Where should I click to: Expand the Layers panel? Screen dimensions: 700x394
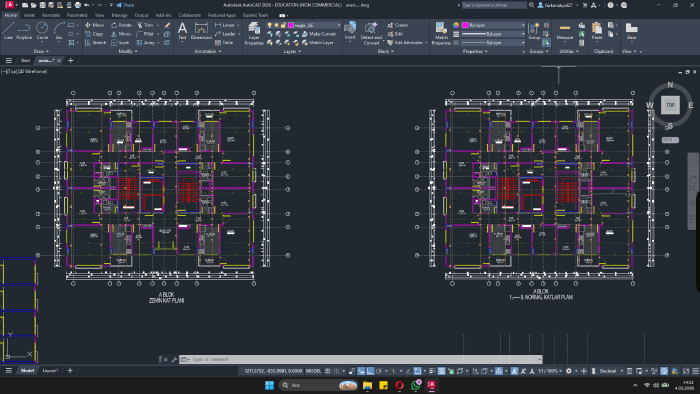[292, 51]
